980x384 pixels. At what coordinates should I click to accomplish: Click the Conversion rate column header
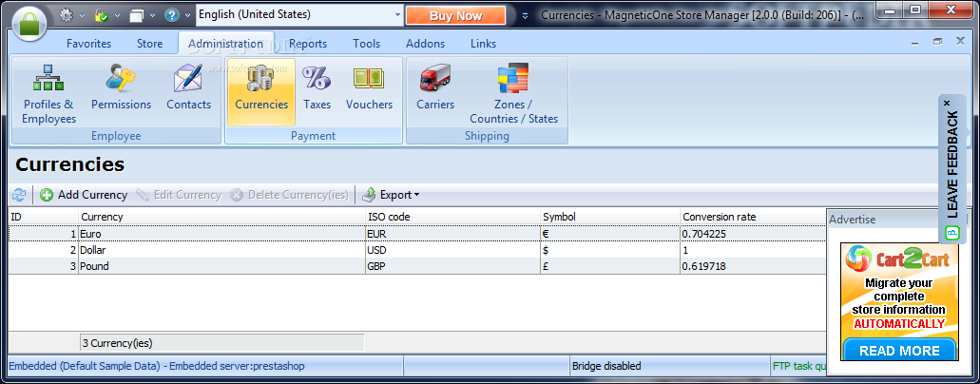[753, 217]
